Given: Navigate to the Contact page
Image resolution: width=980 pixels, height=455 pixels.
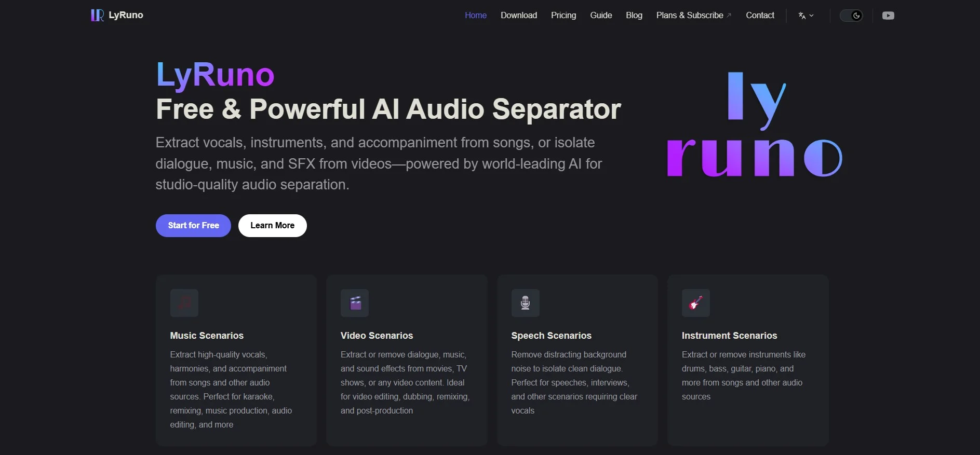Looking at the screenshot, I should point(760,16).
